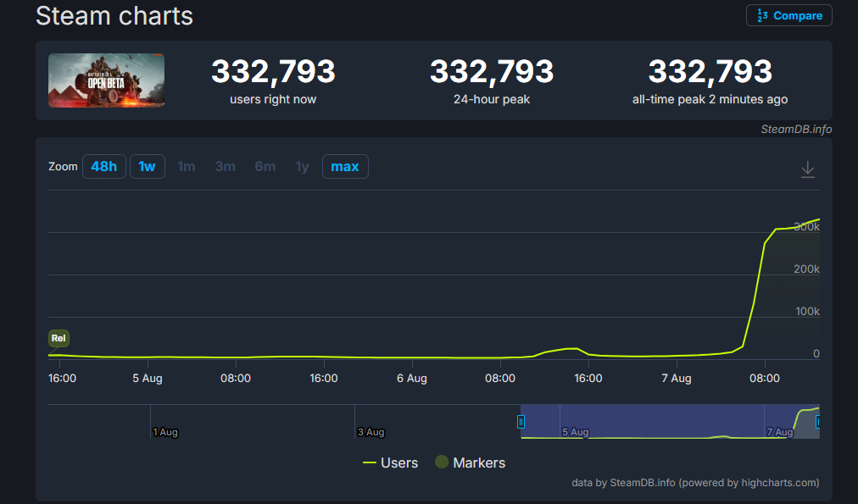The width and height of the screenshot is (858, 504).
Task: Select the 1m zoom option
Action: (187, 167)
